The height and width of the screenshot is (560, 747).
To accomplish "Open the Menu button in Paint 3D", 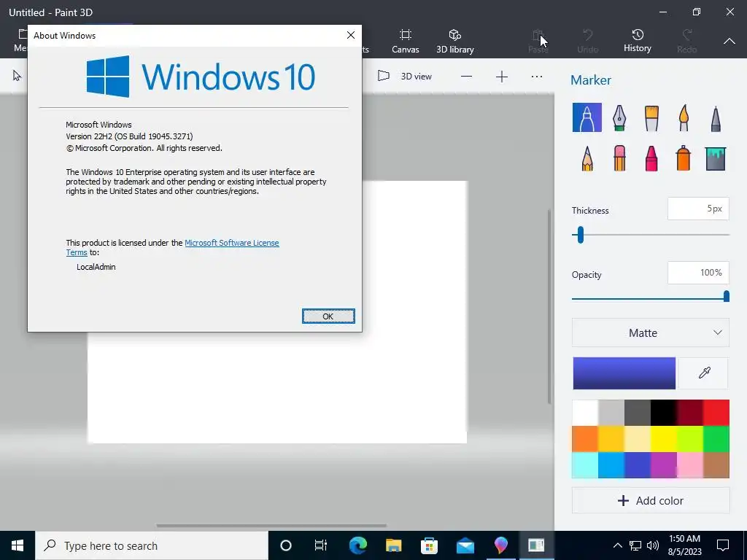I will click(x=20, y=41).
